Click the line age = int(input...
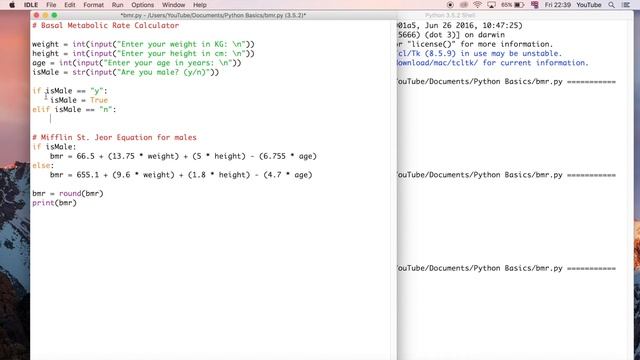640x360 pixels. click(137, 63)
